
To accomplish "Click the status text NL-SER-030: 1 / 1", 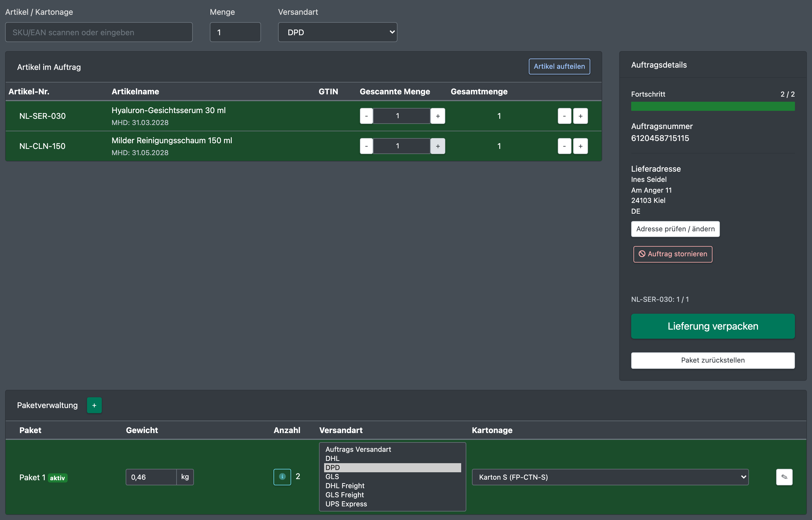I will pos(660,299).
